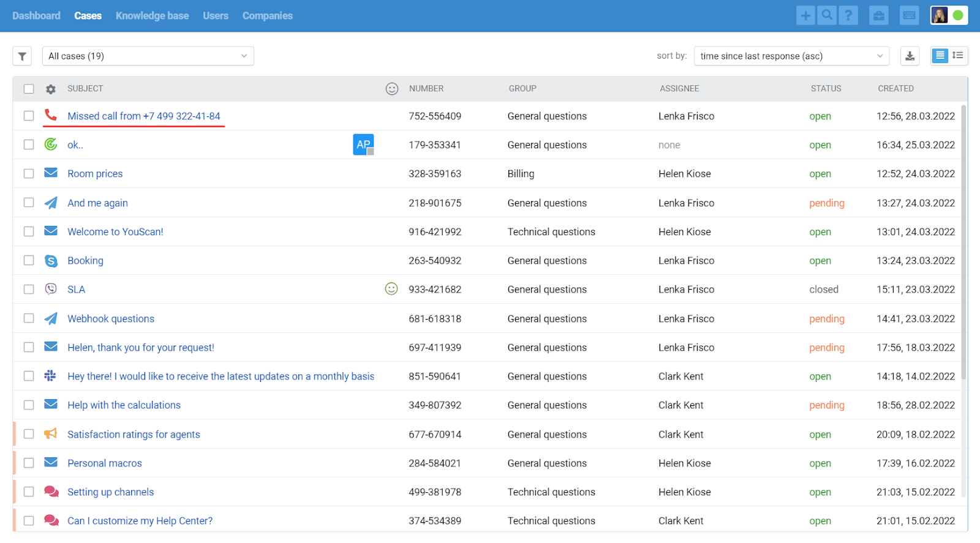Click the green smiley rating on SLA row
This screenshot has width=980, height=543.
click(391, 288)
